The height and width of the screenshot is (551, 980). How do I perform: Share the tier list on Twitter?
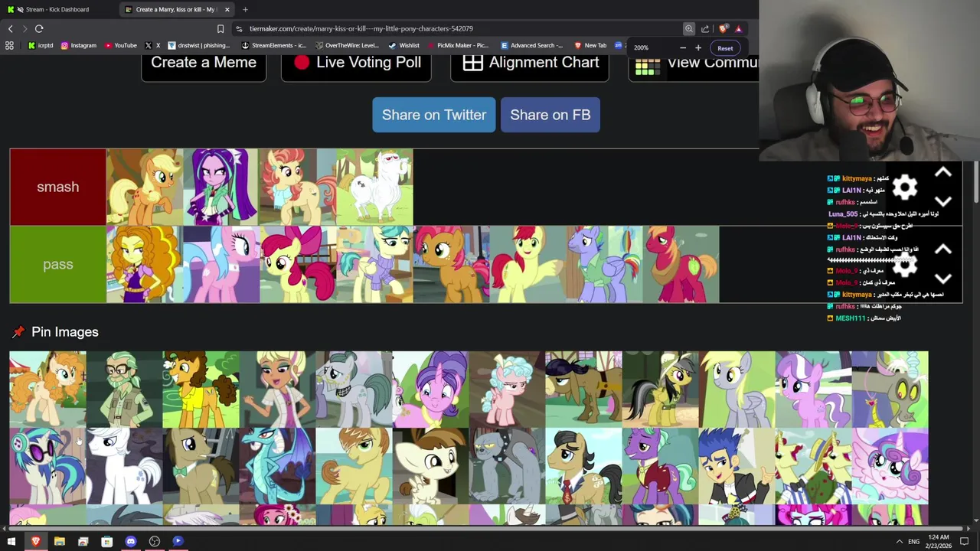(x=434, y=115)
